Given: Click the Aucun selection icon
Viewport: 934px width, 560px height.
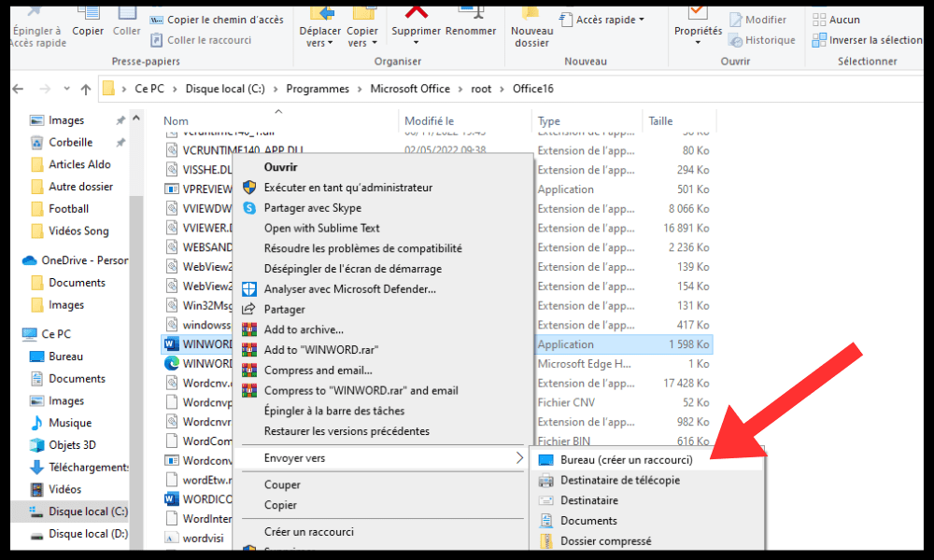Looking at the screenshot, I should click(819, 20).
